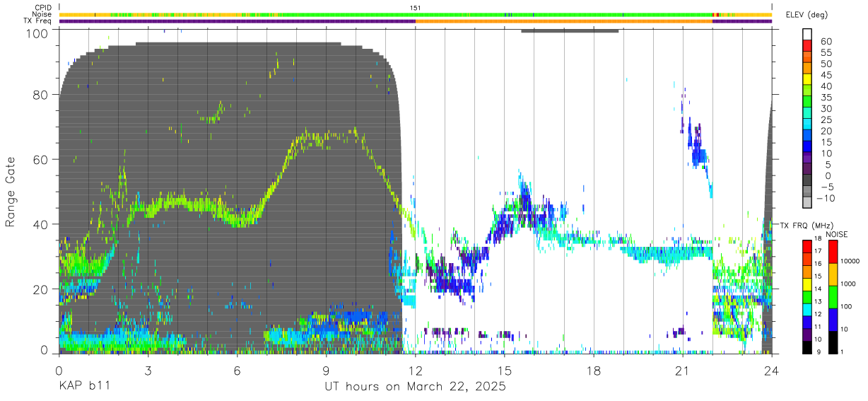Click the black 1 noise level swatch
The height and width of the screenshot is (401, 868).
point(832,342)
